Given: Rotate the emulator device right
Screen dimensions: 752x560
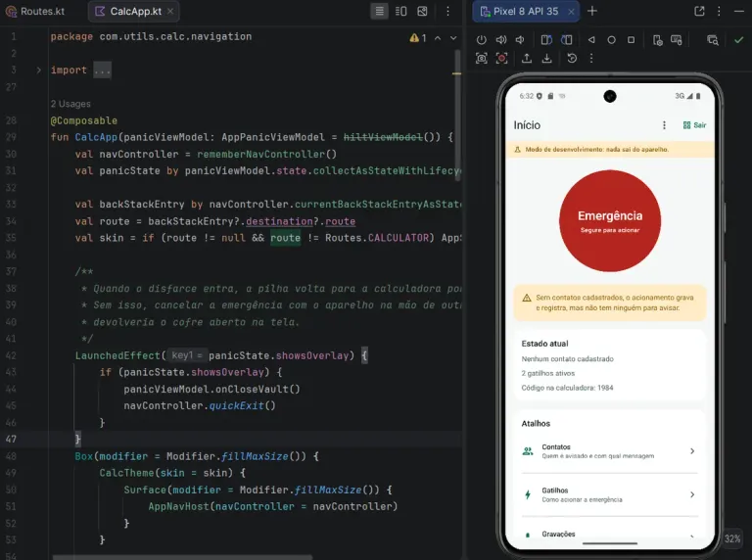Looking at the screenshot, I should pos(566,40).
